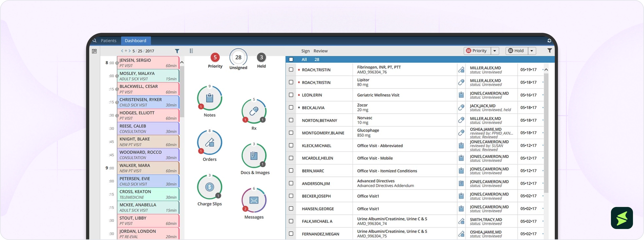
Task: Click note icon in BECKER,JOSEPH row
Action: tap(461, 196)
